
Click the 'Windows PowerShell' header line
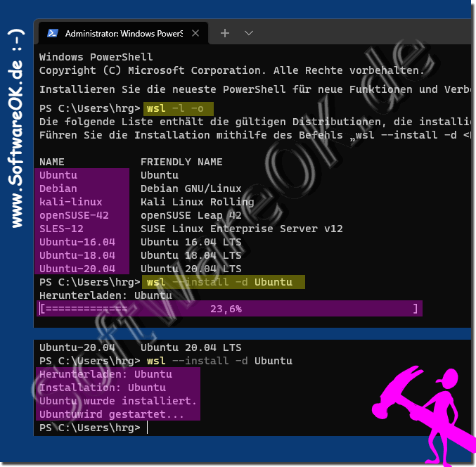[x=96, y=57]
